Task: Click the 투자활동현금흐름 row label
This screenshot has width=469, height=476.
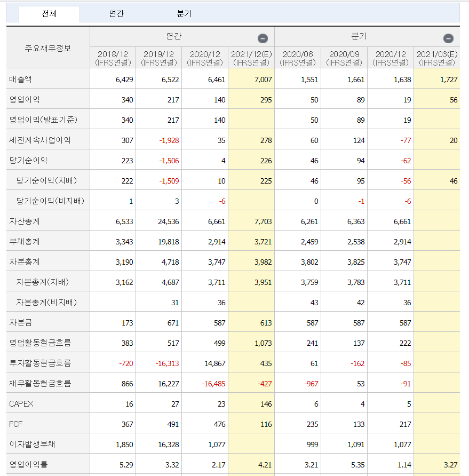Action: click(40, 363)
